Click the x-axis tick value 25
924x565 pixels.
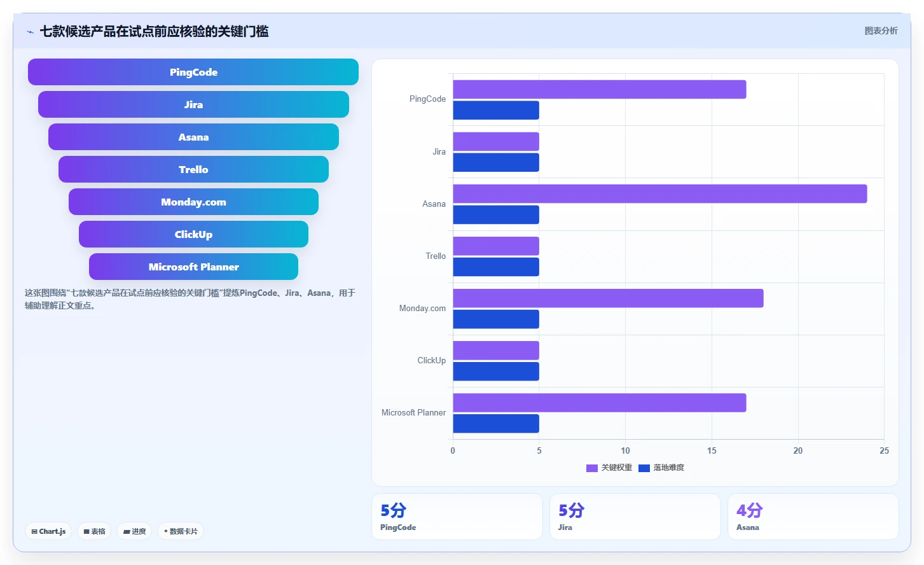pos(884,450)
